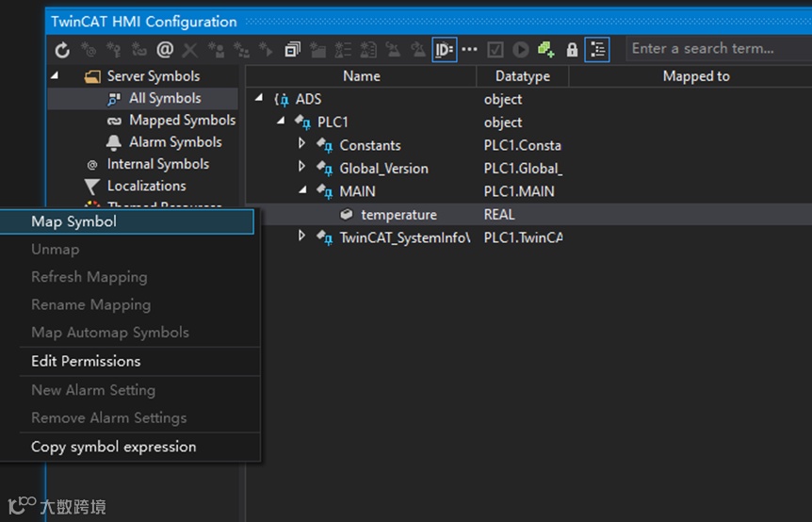Toggle the ID display toolbar button
Viewport: 812px width, 522px height.
coord(445,50)
